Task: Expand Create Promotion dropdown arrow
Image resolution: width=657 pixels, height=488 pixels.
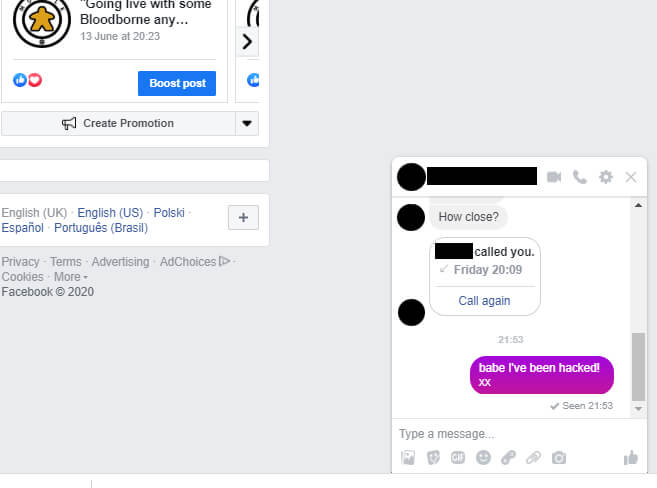Action: pos(247,123)
